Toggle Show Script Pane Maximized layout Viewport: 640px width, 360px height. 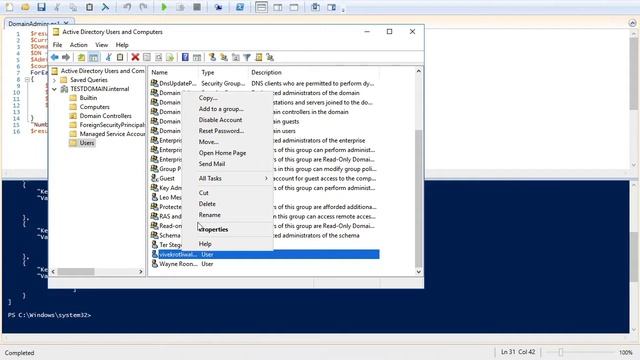(294, 7)
